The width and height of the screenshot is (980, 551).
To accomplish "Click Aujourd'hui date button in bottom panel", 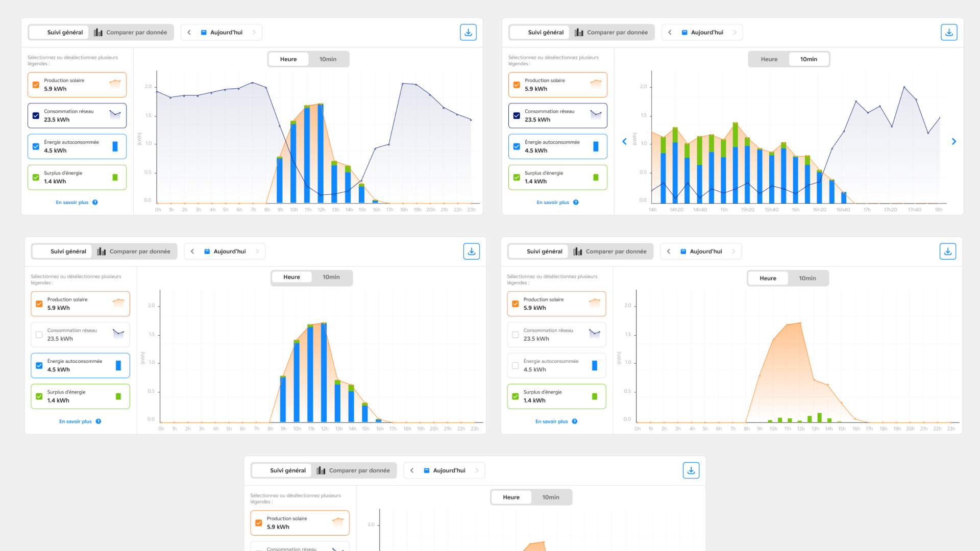I will pyautogui.click(x=445, y=470).
